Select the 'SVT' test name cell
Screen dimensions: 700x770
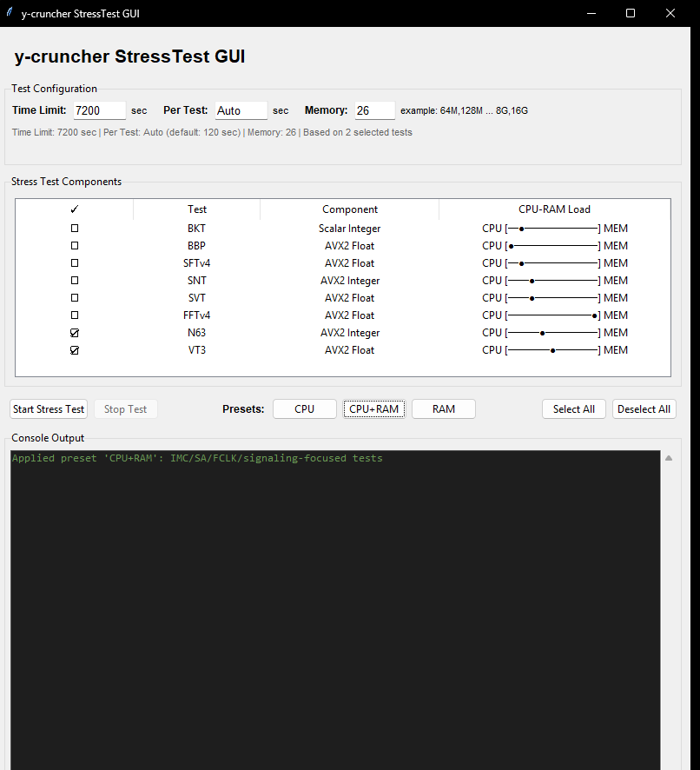coord(196,297)
